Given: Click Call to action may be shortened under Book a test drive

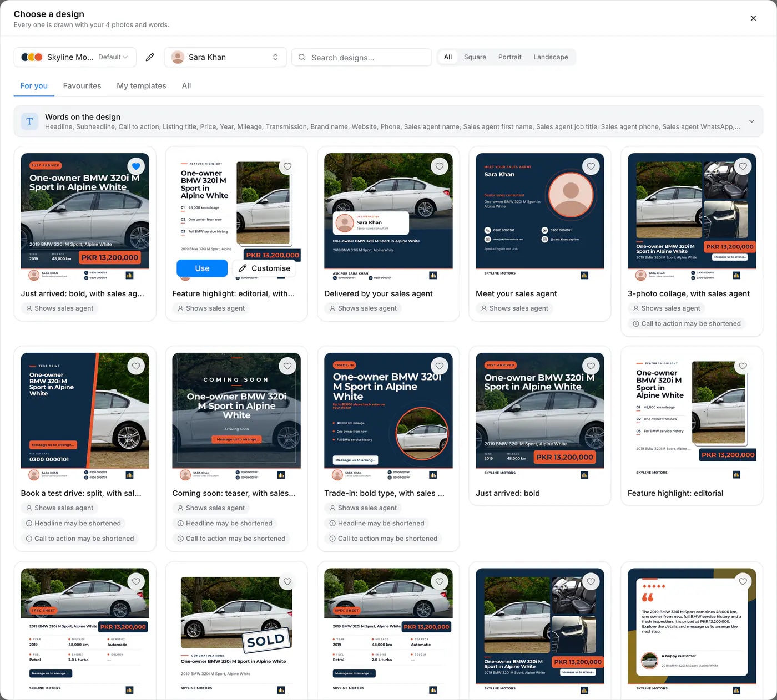Looking at the screenshot, I should [x=79, y=539].
